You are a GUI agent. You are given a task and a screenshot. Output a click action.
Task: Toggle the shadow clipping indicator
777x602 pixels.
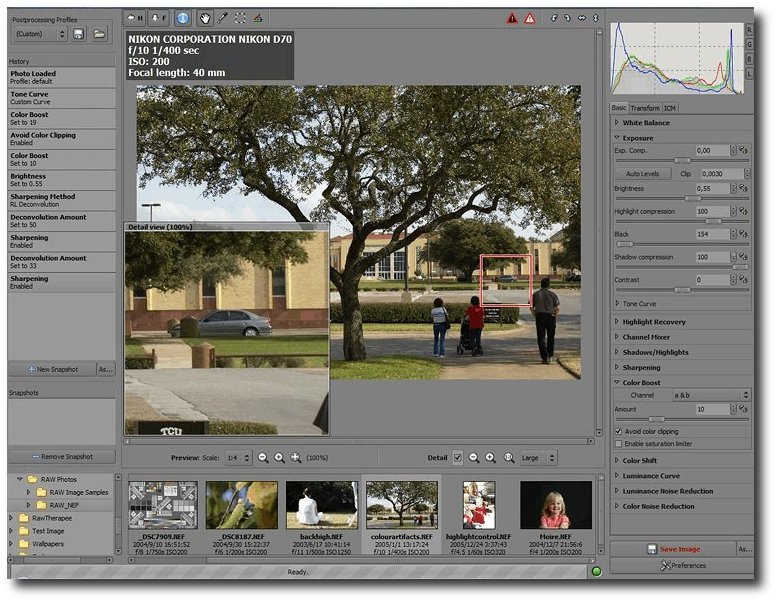coord(512,19)
